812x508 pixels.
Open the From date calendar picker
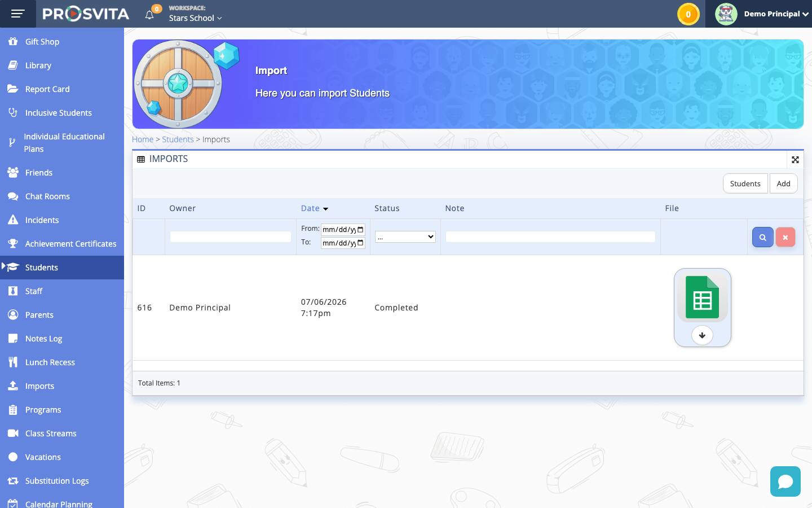[360, 230]
